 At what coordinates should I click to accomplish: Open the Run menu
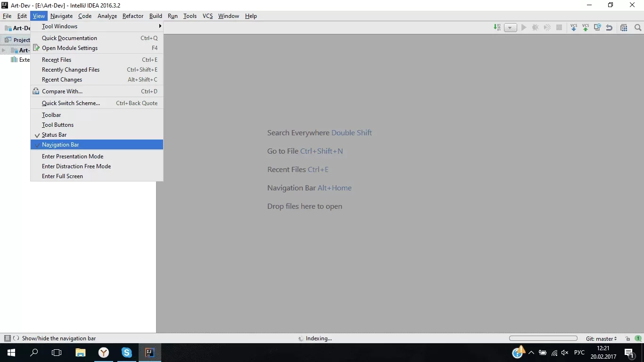(x=173, y=16)
